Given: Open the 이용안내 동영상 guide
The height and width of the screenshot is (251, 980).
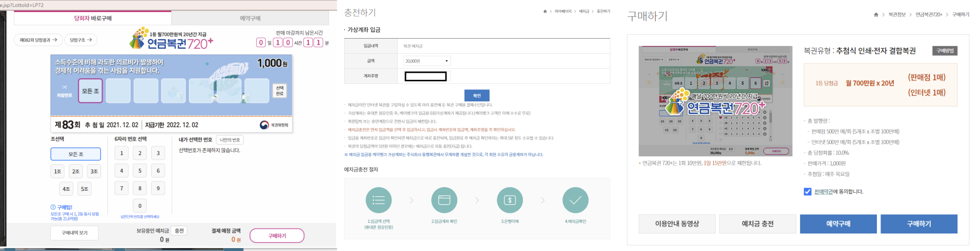Looking at the screenshot, I should pos(677,224).
